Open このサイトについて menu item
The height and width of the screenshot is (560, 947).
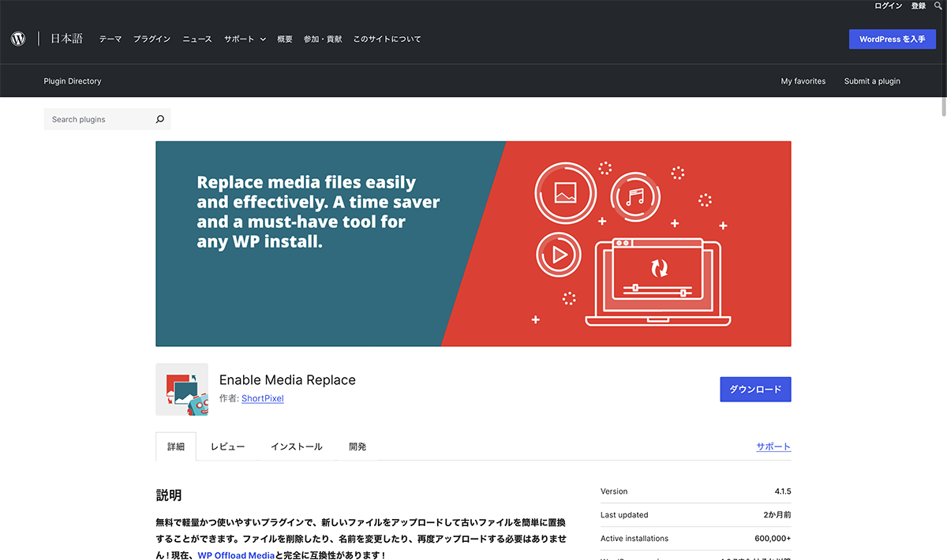coord(387,39)
